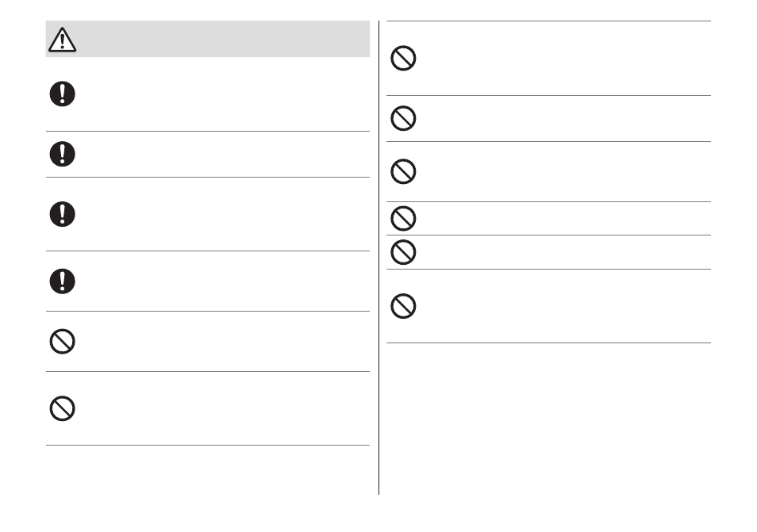The width and height of the screenshot is (757, 532).
Task: Select fifth prohibition icon in right column
Action: 403,252
